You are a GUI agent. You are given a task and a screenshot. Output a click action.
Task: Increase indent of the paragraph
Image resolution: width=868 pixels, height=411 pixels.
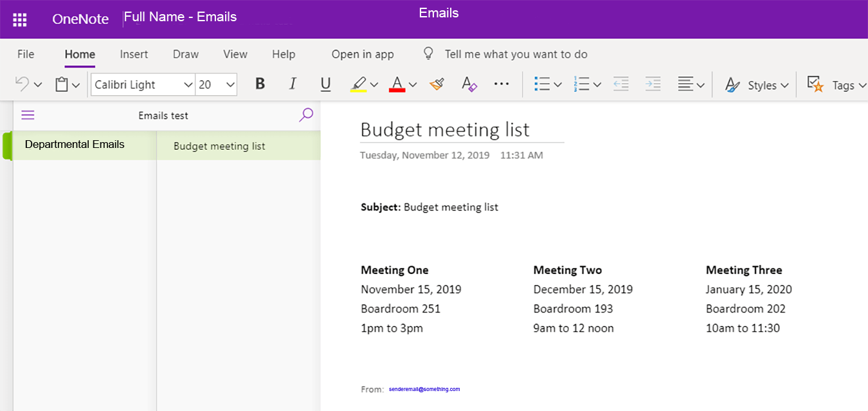tap(653, 84)
